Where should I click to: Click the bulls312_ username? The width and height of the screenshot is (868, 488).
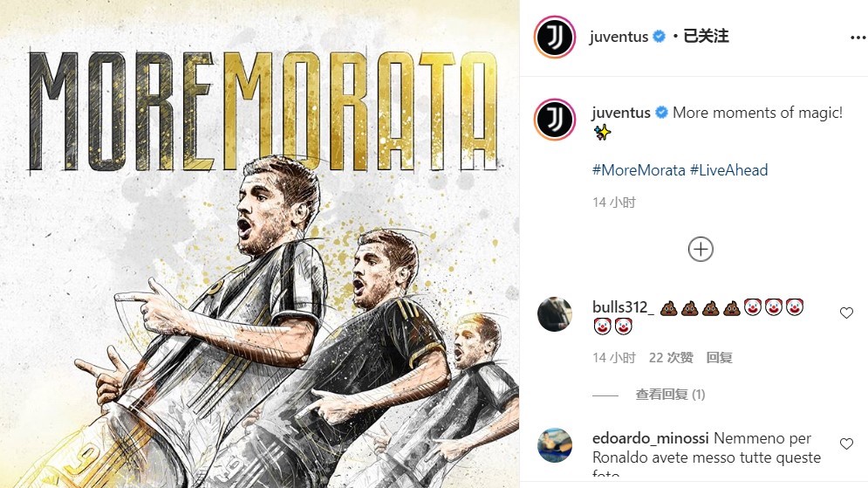pos(623,307)
